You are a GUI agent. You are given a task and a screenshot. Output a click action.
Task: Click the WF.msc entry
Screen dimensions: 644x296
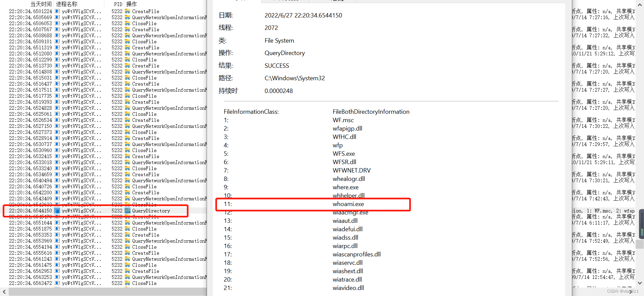pos(343,120)
